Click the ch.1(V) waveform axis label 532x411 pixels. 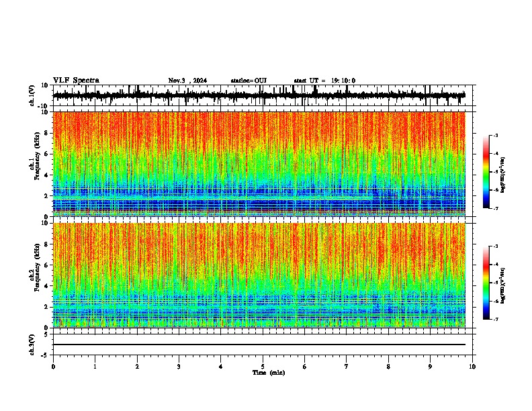point(32,95)
